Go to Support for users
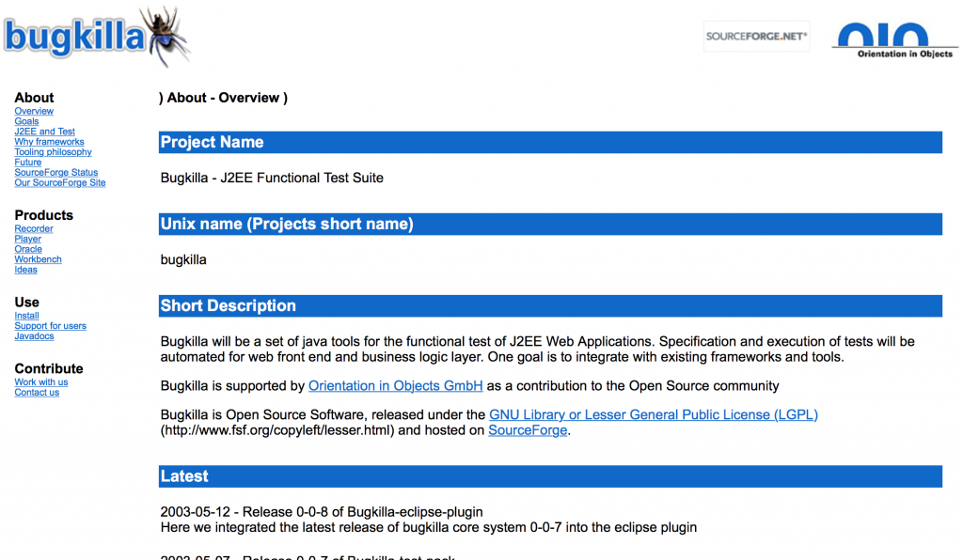963x560 pixels. [51, 326]
